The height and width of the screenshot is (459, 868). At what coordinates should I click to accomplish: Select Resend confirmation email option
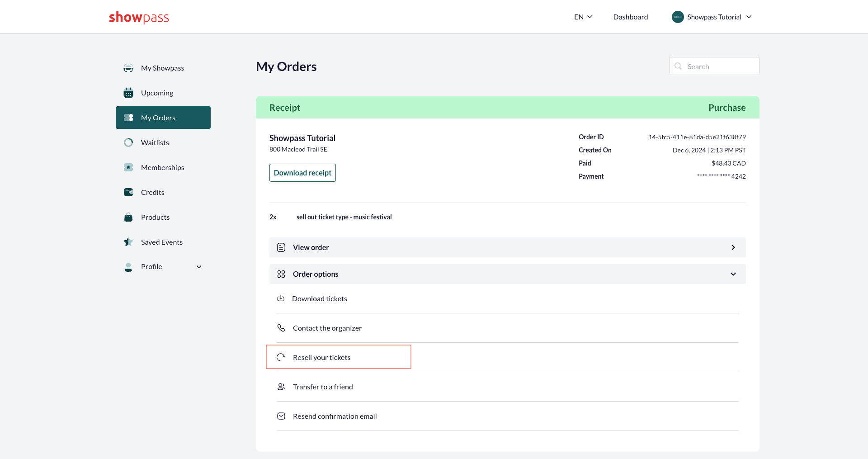pos(508,416)
